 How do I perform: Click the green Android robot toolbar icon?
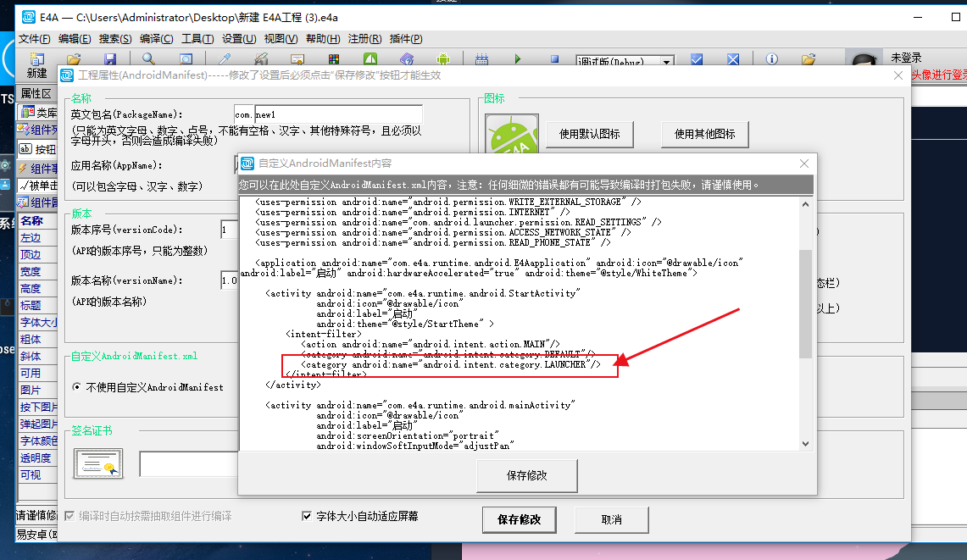click(442, 60)
